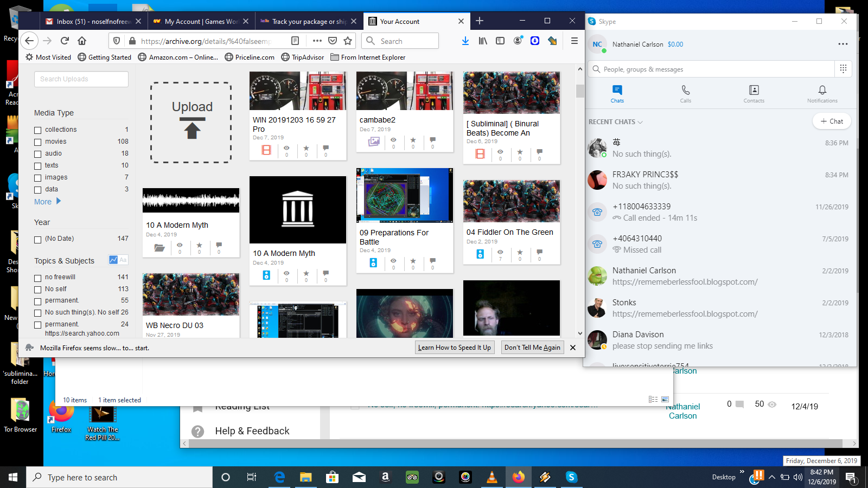
Task: Open Diana Davison chat in Skype
Action: click(x=720, y=340)
